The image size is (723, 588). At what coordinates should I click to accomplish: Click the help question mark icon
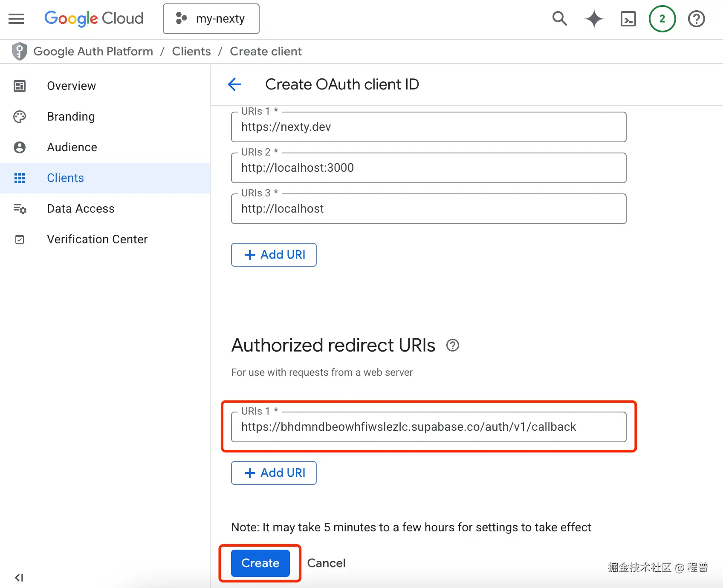point(696,19)
